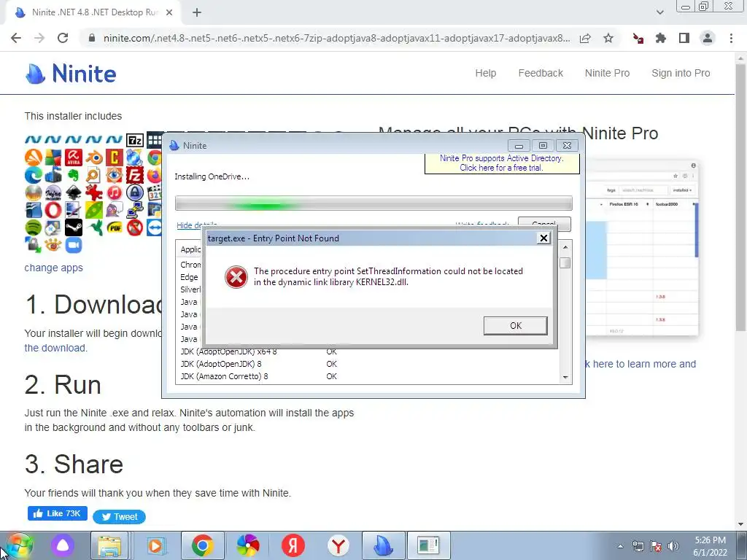This screenshot has height=560, width=747.
Task: Select the Ninite .NET 4.8 browser tab
Action: coord(94,13)
